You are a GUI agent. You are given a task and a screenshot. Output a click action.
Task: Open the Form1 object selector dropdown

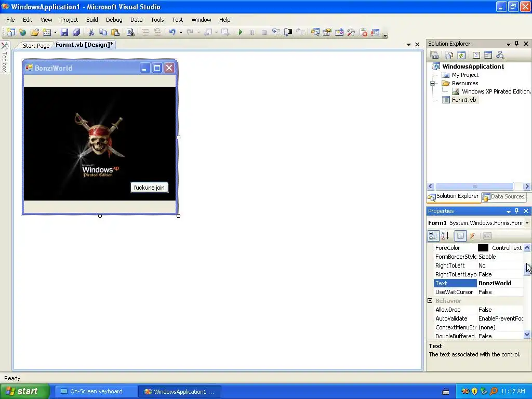tap(527, 223)
